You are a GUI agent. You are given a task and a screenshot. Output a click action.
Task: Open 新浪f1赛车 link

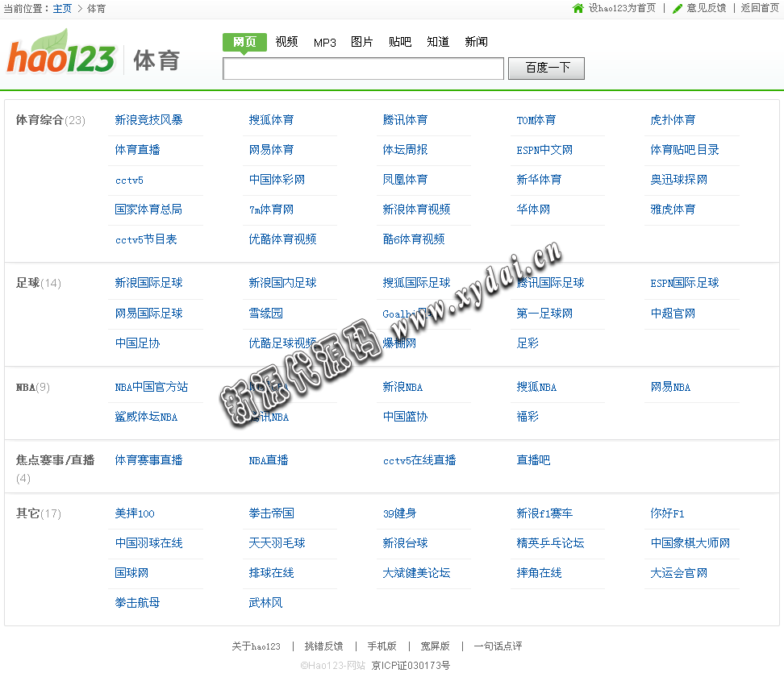[x=544, y=513]
